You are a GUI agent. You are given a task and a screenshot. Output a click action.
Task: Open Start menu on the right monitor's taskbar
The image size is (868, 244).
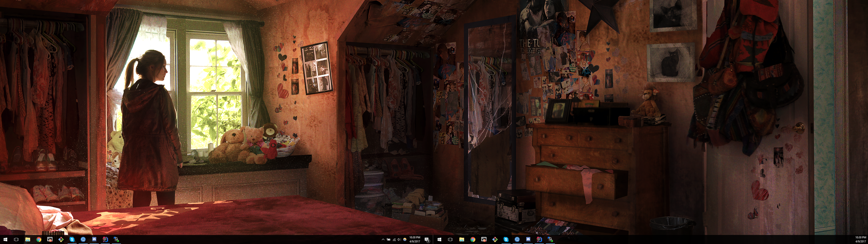[x=439, y=240]
